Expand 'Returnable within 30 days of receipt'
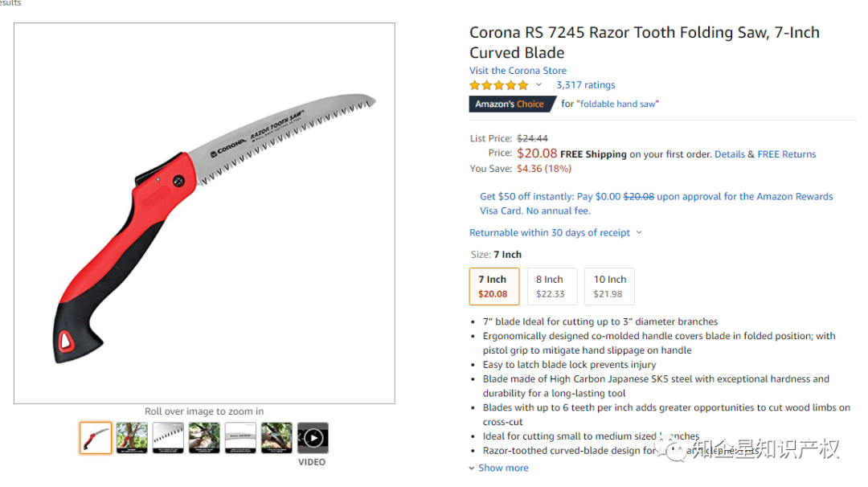This screenshot has width=868, height=487. click(555, 233)
